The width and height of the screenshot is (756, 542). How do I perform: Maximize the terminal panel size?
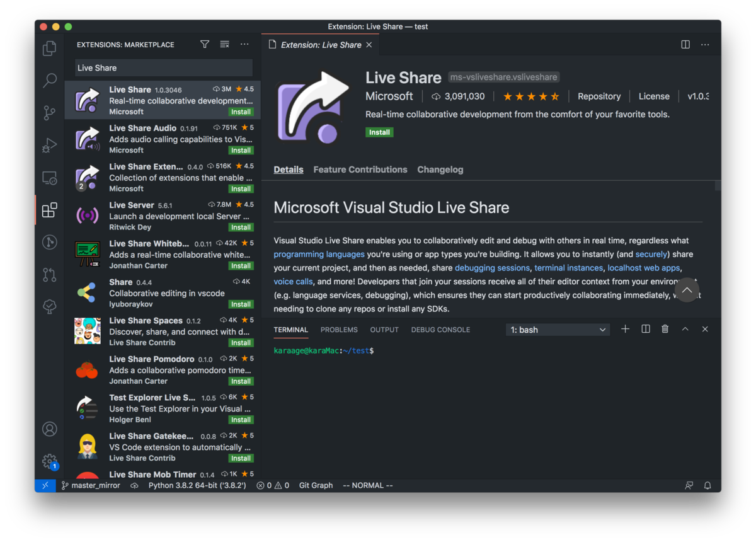click(x=685, y=329)
